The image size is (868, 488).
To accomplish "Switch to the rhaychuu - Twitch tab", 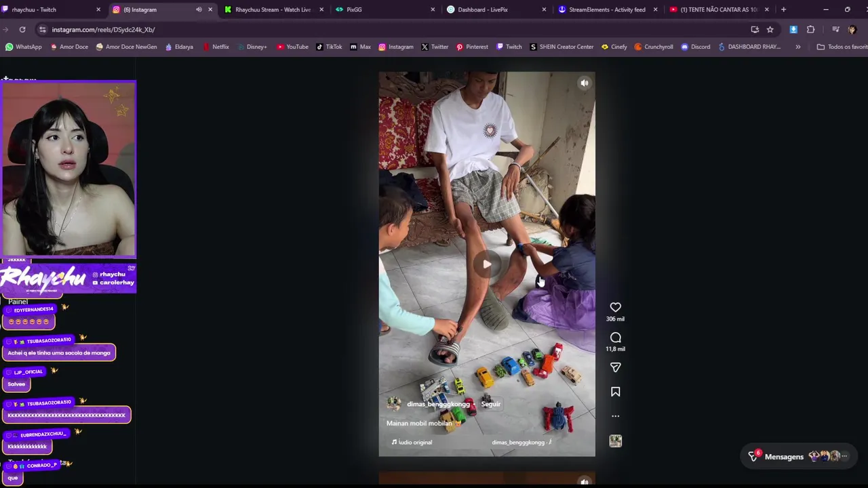I will [x=52, y=9].
